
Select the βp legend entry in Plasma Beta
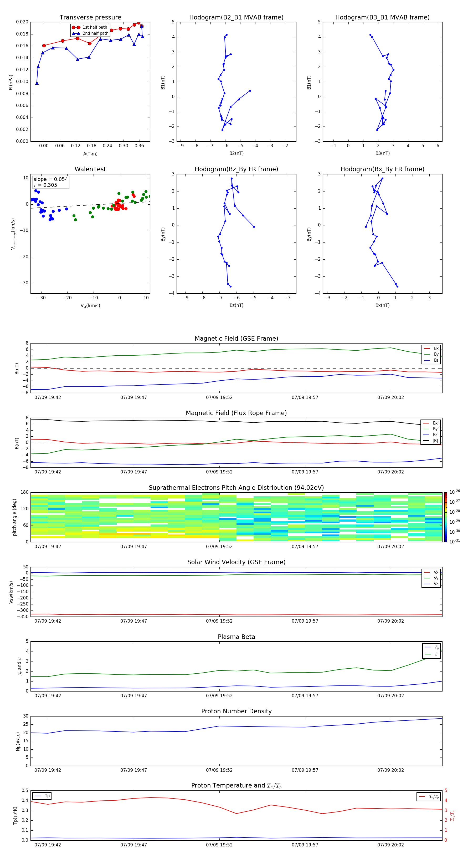click(x=431, y=647)
